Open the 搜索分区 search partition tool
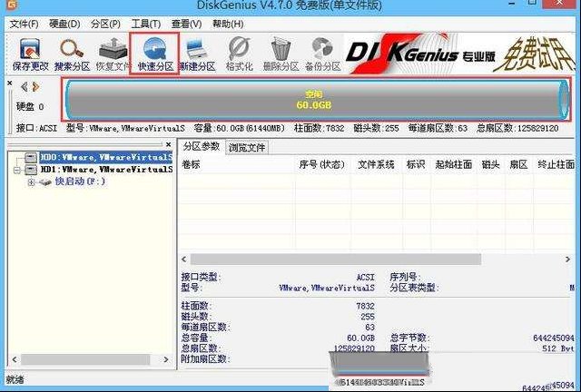The width and height of the screenshot is (581, 392). coord(72,54)
